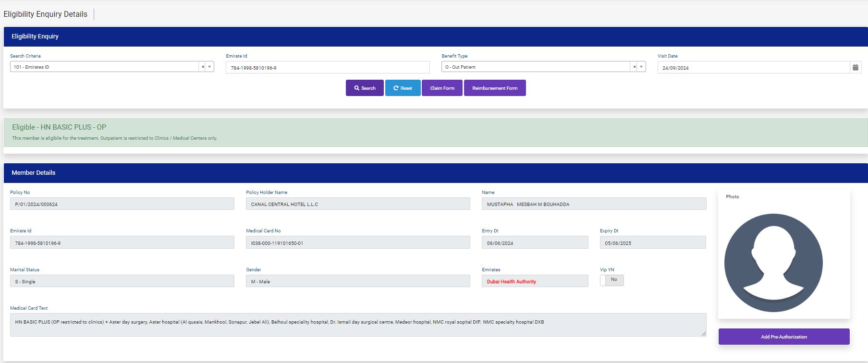
Task: Expand the Benefit Type dropdown arrow
Action: pyautogui.click(x=641, y=67)
